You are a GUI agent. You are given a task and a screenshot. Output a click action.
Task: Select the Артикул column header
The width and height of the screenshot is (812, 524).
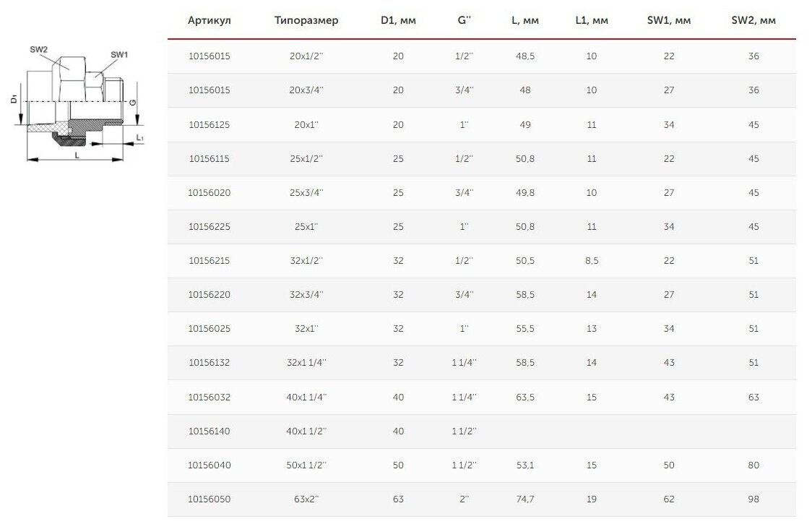[x=210, y=20]
